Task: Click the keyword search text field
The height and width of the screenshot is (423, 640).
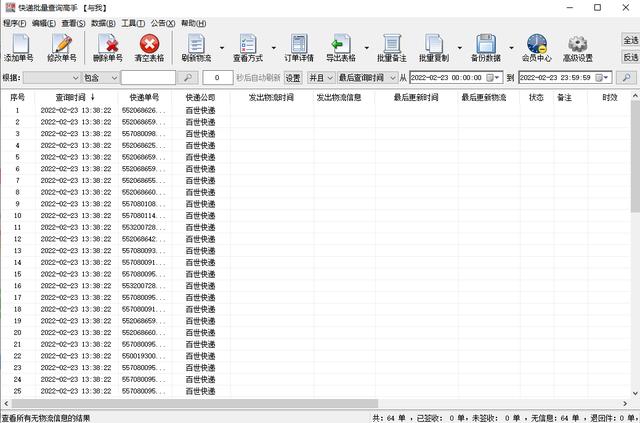Action: pos(148,78)
